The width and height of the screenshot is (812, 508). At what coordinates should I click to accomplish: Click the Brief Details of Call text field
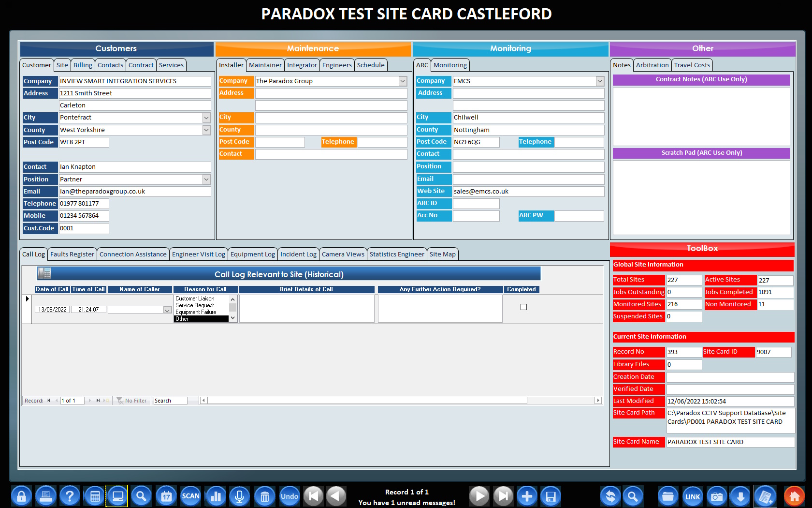click(x=306, y=309)
